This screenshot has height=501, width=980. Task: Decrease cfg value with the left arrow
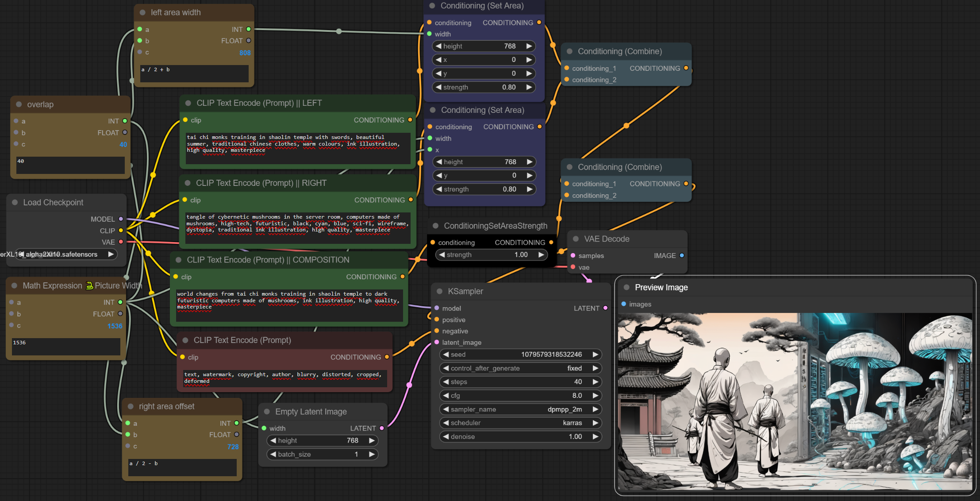click(x=446, y=396)
